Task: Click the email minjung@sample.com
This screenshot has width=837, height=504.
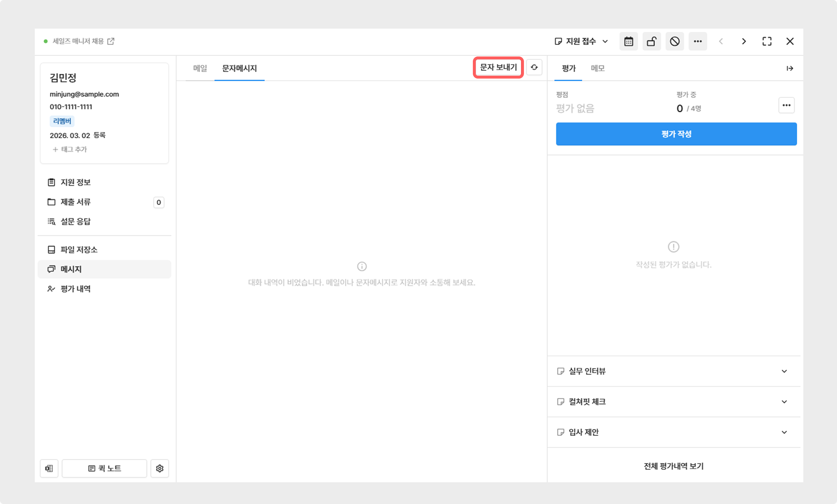Action: (x=84, y=94)
